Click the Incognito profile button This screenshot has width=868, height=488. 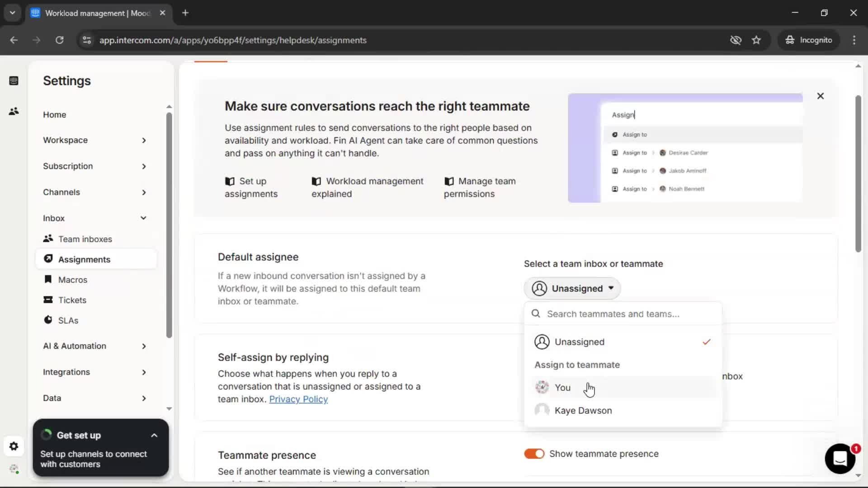coord(808,40)
